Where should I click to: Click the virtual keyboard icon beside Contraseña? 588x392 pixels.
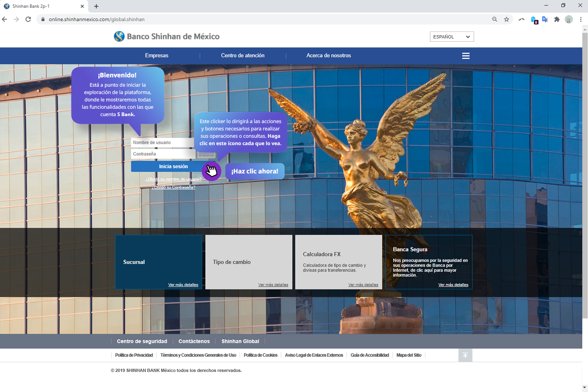[206, 155]
